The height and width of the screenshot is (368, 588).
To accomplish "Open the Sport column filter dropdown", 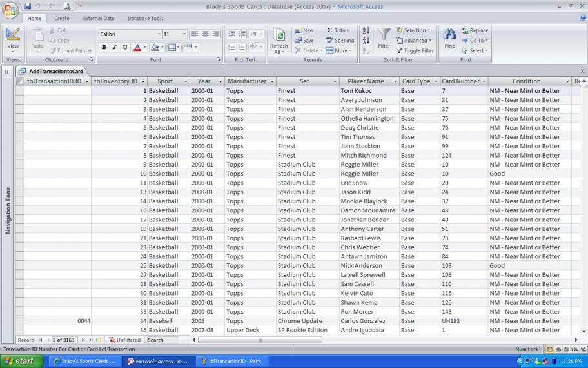I will (186, 81).
